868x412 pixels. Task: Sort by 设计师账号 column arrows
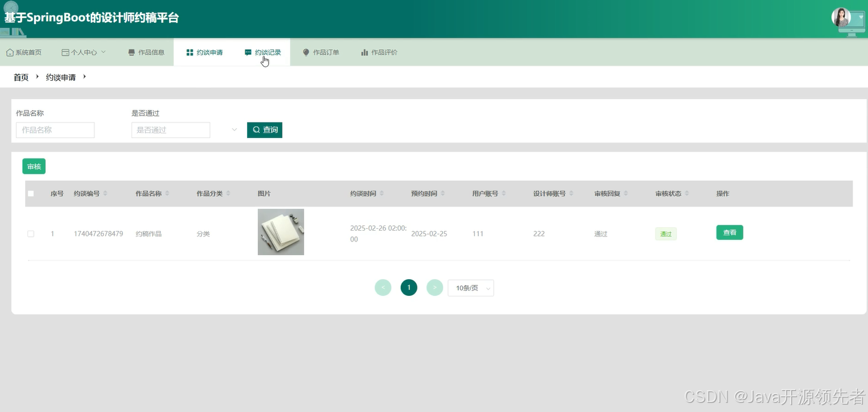tap(571, 193)
